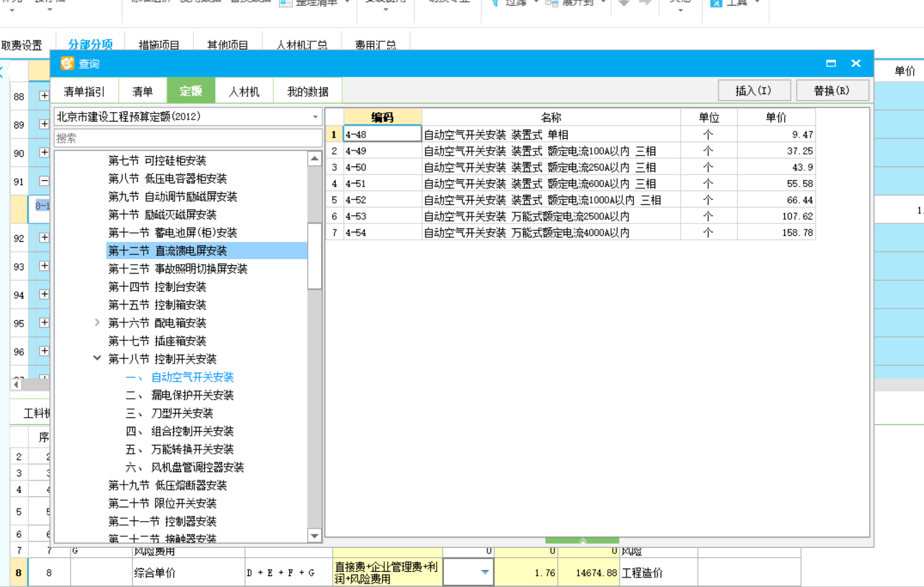Select 六、风机盘管调控器安装 subitem
The height and width of the screenshot is (587, 924).
point(185,467)
